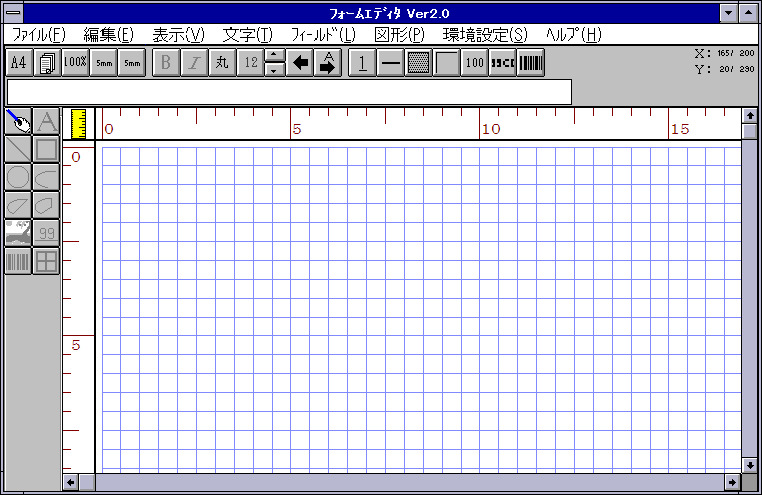This screenshot has height=495, width=762.
Task: Click the horizontal scrollbar thumb
Action: pyautogui.click(x=87, y=482)
